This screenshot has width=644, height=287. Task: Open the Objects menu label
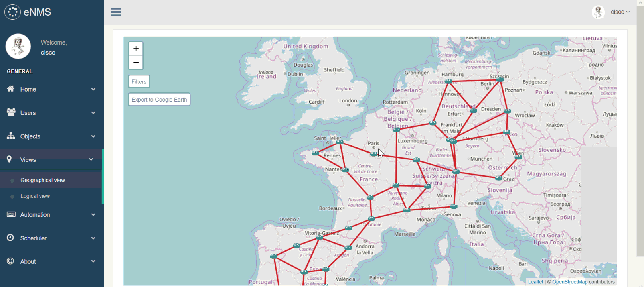(x=30, y=136)
